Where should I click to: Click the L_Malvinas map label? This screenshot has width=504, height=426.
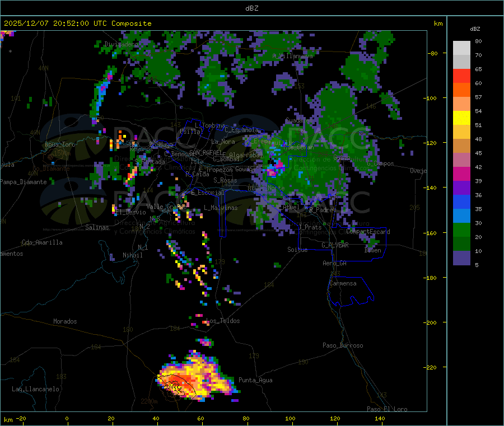[x=221, y=208]
